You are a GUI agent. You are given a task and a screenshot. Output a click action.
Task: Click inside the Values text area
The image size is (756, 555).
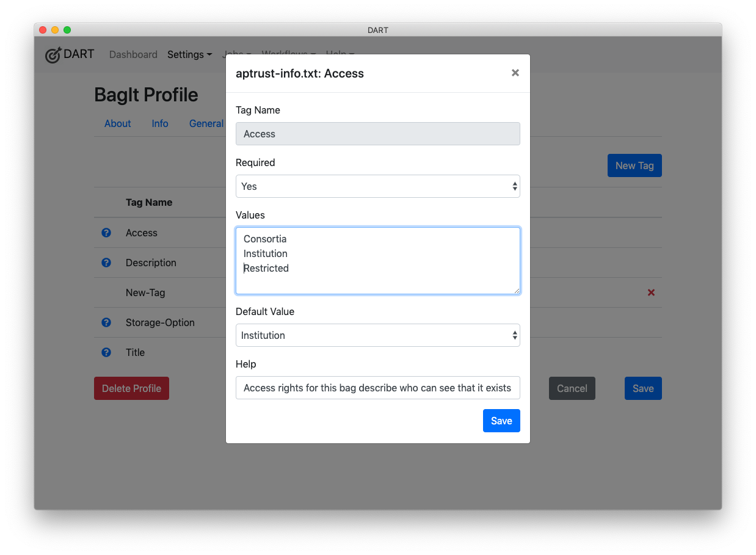(x=377, y=261)
